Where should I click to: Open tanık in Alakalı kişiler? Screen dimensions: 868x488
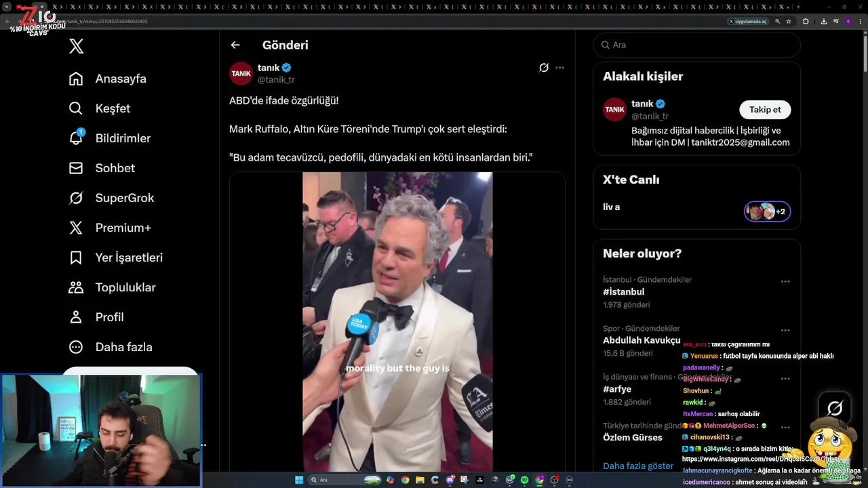point(641,104)
